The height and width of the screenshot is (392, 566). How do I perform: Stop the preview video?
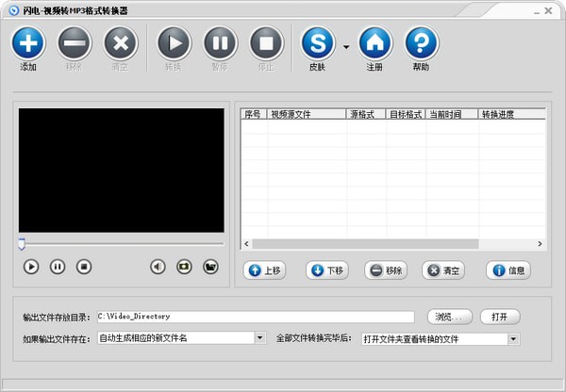84,267
